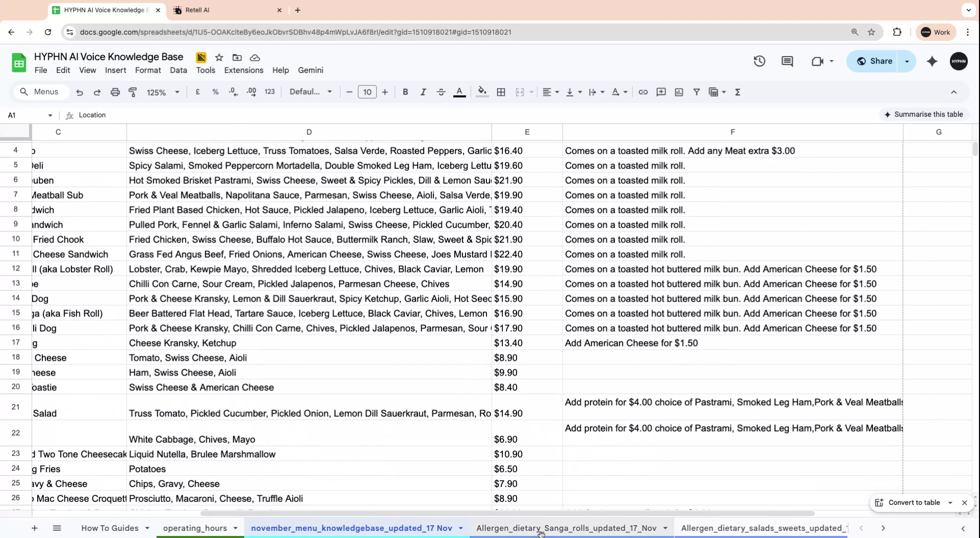This screenshot has width=980, height=538.
Task: Click the borders icon in toolbar
Action: tap(501, 92)
